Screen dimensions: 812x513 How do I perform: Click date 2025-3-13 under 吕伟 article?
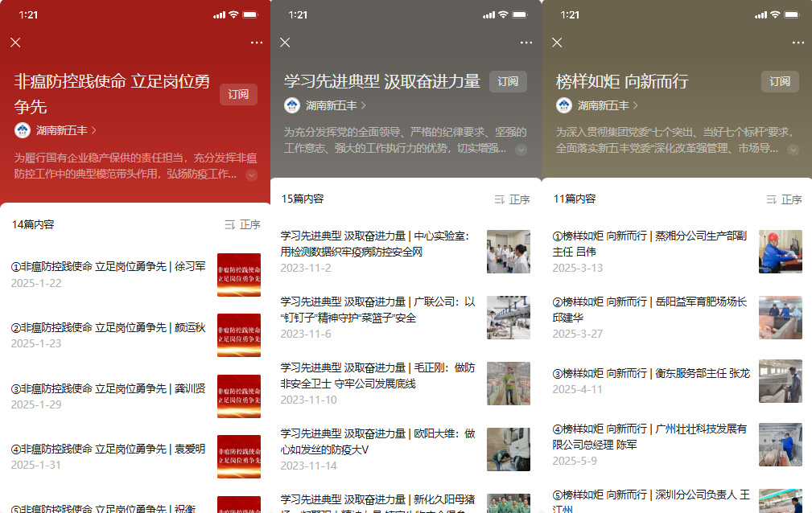(577, 268)
